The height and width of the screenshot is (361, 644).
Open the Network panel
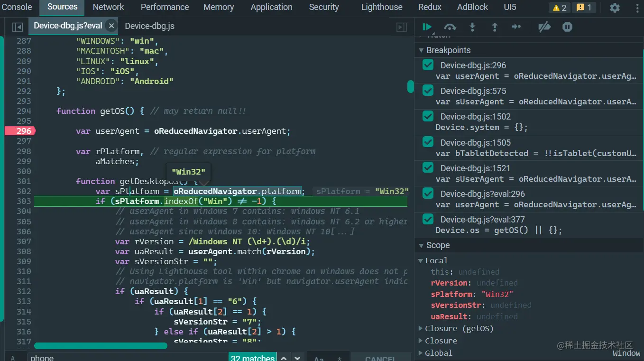pyautogui.click(x=108, y=7)
